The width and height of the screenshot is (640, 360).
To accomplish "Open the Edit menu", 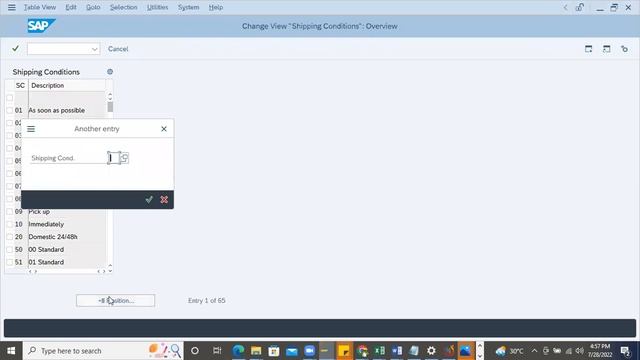I will pyautogui.click(x=71, y=7).
